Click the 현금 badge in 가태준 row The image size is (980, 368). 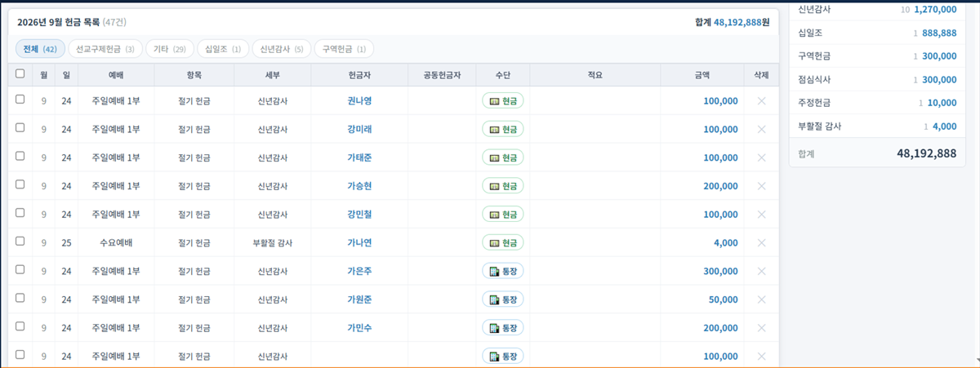502,157
